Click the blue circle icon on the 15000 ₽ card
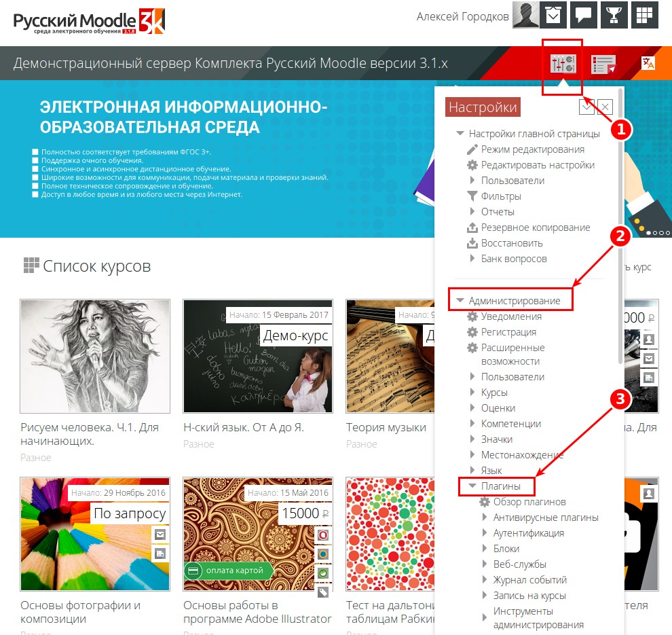Viewport: 672px width, 635px height. coord(323,554)
